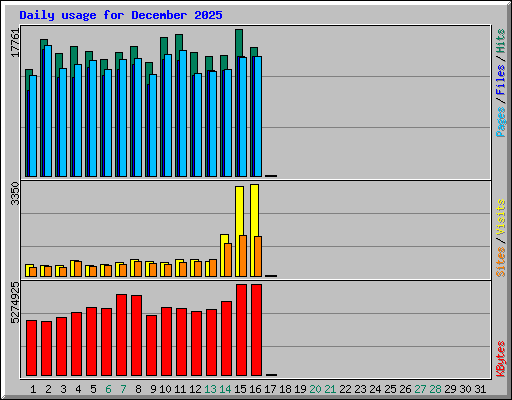
Task: Click the day '23' axis label
Action: tap(360, 389)
